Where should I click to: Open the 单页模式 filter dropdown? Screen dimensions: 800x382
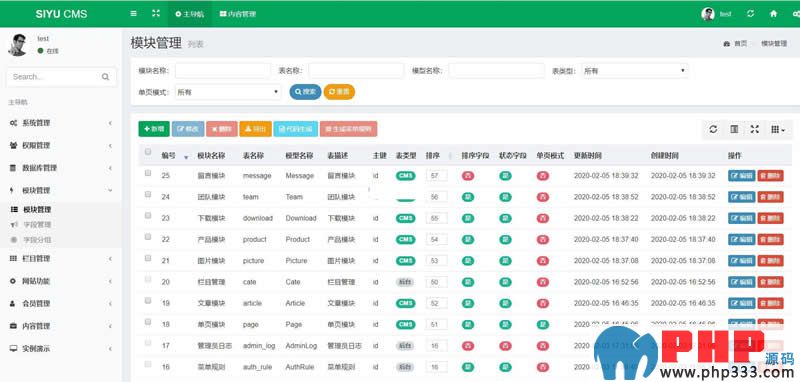(x=228, y=92)
